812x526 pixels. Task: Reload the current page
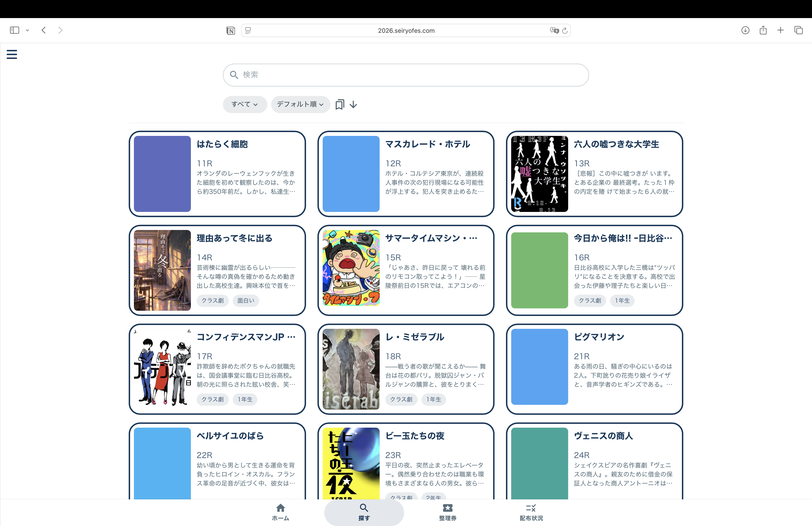coord(565,31)
